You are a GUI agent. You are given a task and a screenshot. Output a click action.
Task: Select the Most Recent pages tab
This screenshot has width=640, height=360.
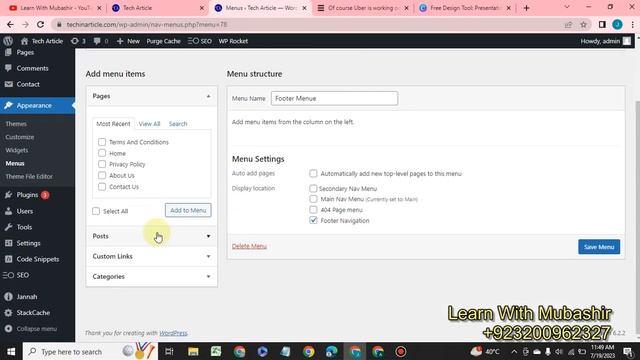pos(113,124)
